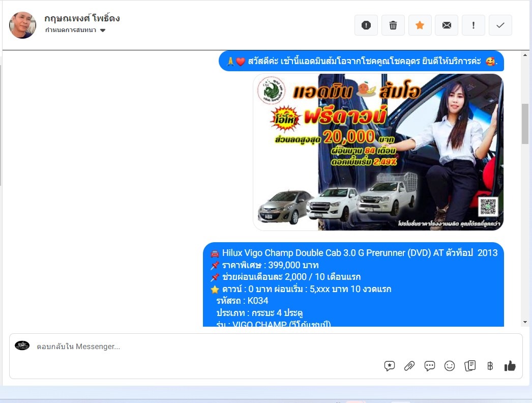
Task: Click the scrollbar down arrow in chat
Action: [525, 322]
